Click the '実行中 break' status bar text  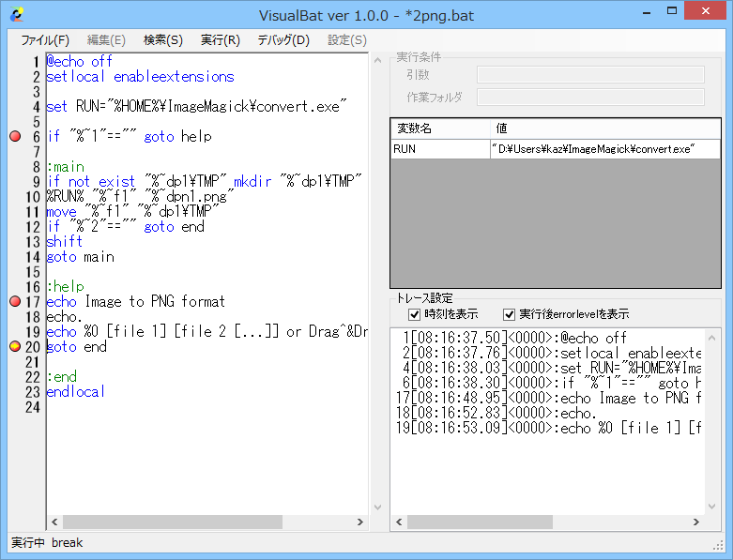(x=47, y=543)
